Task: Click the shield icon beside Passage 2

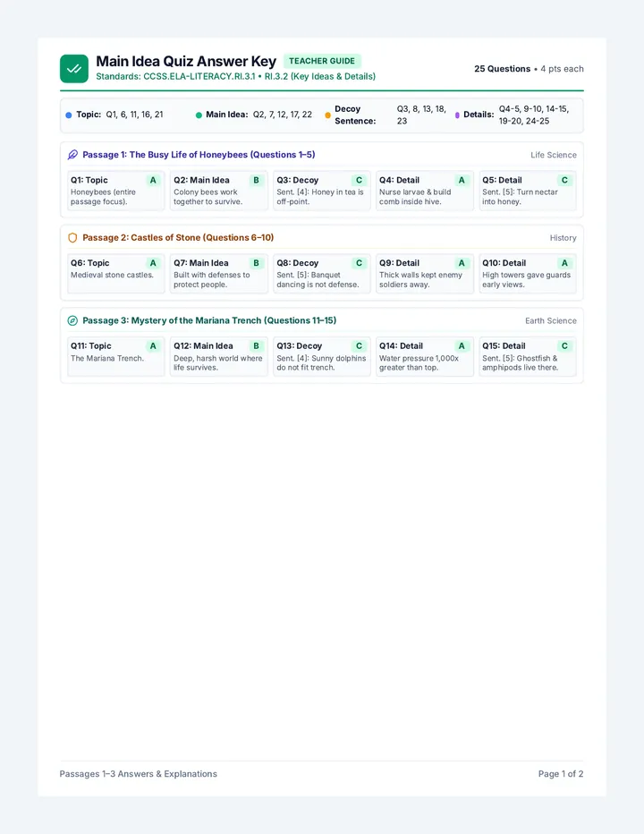Action: tap(72, 238)
